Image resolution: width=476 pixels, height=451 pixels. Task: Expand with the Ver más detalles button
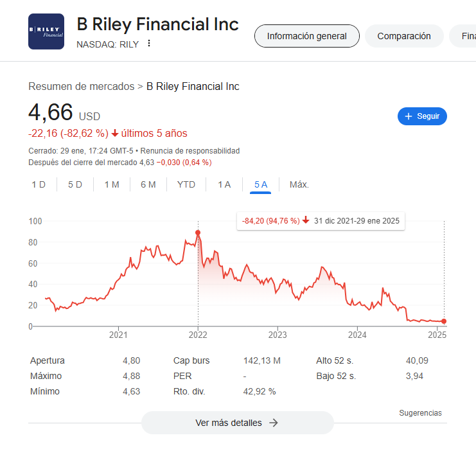click(237, 423)
